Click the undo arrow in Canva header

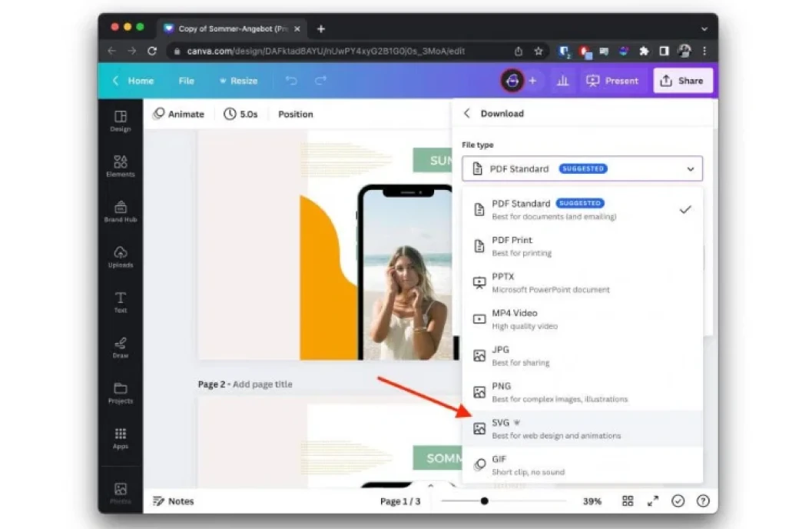[291, 80]
